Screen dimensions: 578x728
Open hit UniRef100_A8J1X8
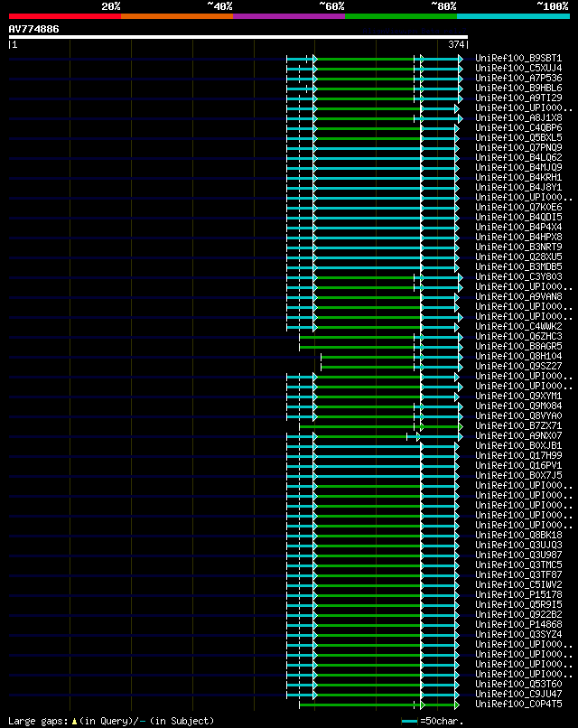point(518,118)
